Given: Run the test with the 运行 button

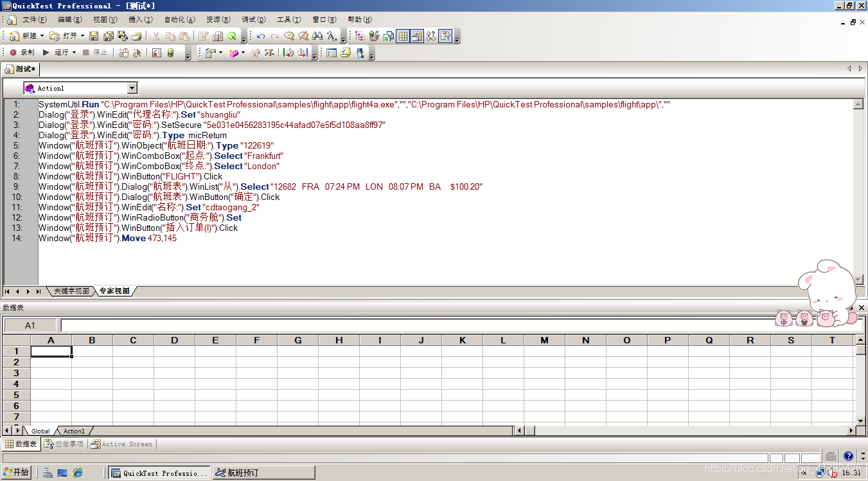Looking at the screenshot, I should coord(56,53).
